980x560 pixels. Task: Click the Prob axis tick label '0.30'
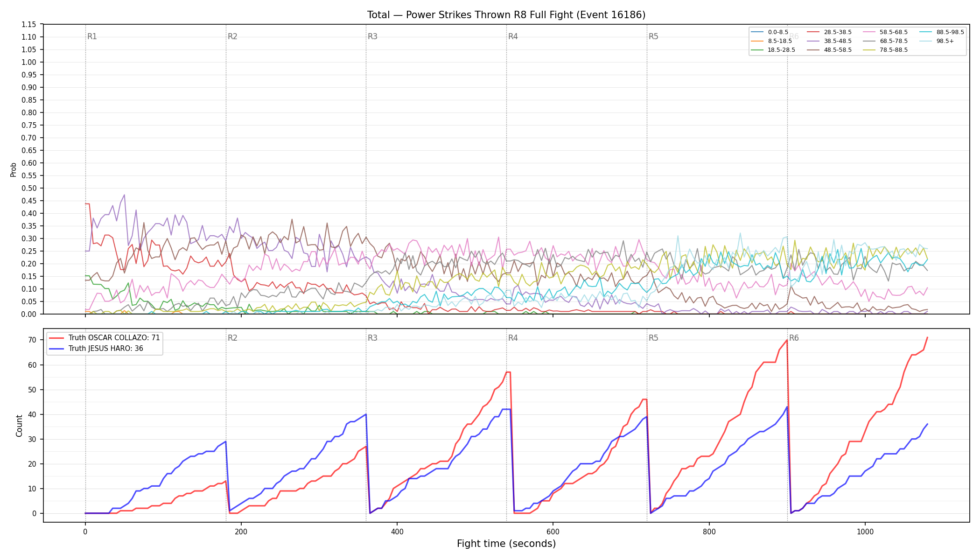pyautogui.click(x=29, y=238)
